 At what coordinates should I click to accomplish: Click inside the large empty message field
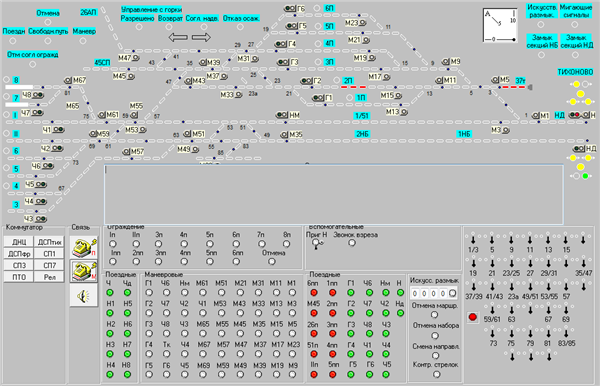click(x=334, y=194)
